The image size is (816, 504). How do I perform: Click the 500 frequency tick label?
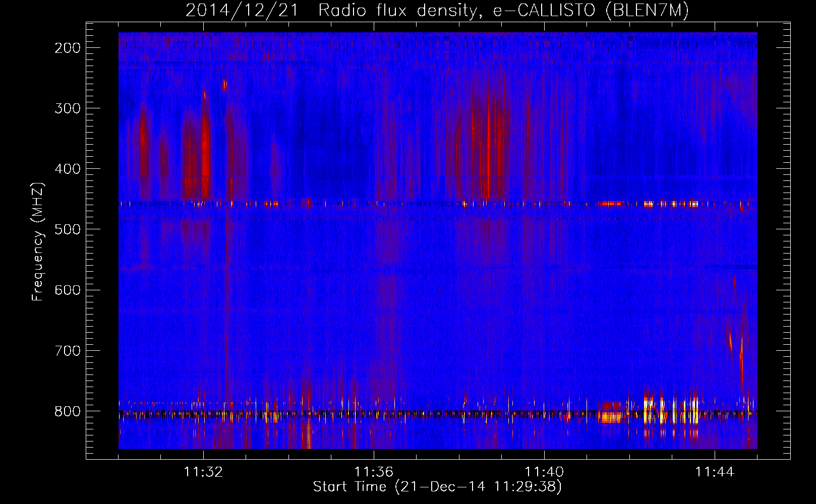(x=67, y=229)
